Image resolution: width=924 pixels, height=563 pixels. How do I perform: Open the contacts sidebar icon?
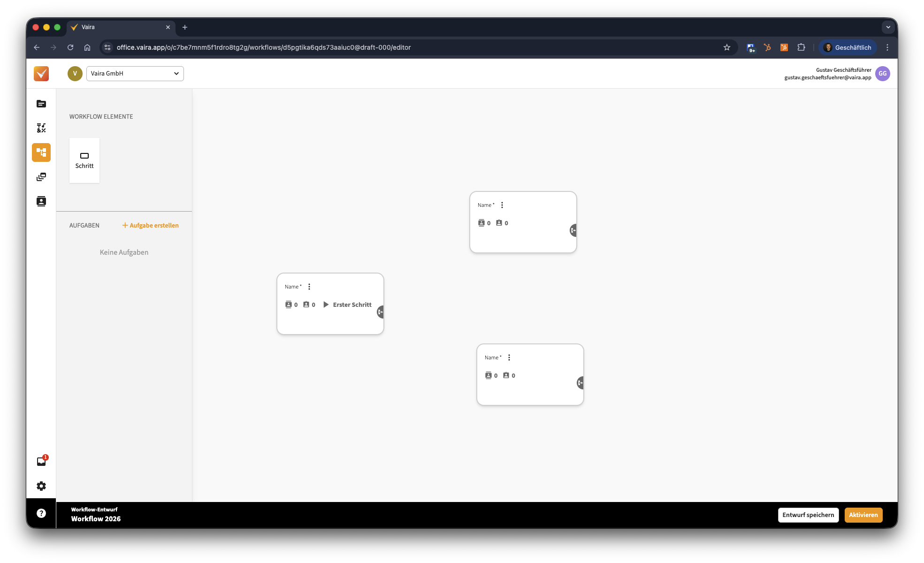pyautogui.click(x=41, y=201)
